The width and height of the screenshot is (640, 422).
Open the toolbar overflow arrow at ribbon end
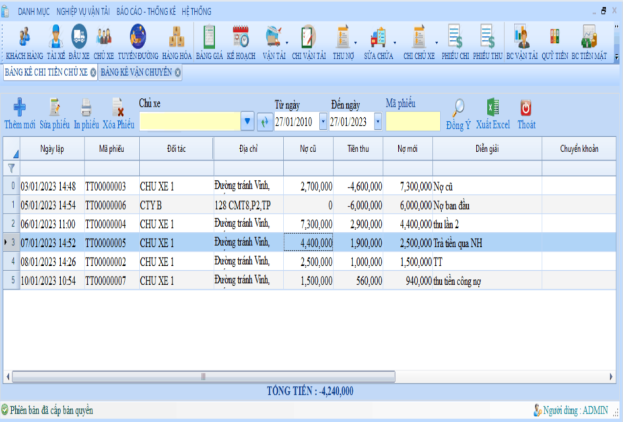(616, 57)
